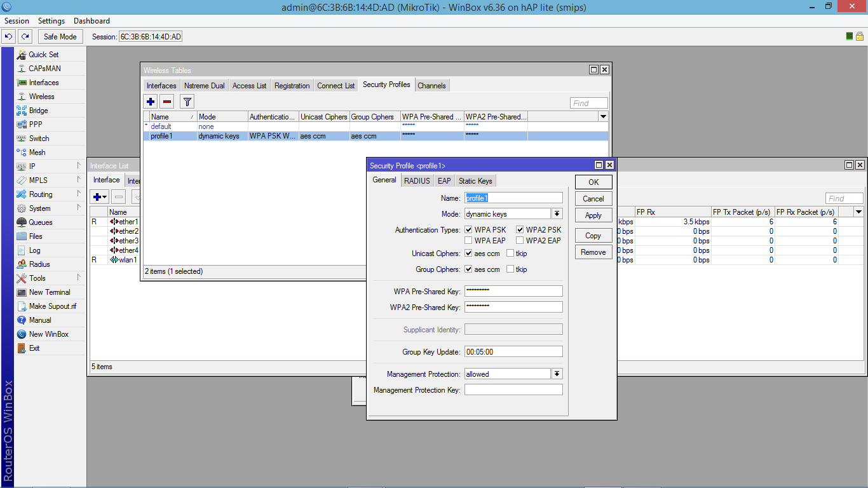This screenshot has width=868, height=488.
Task: Switch to the Access List tab
Action: click(x=249, y=86)
